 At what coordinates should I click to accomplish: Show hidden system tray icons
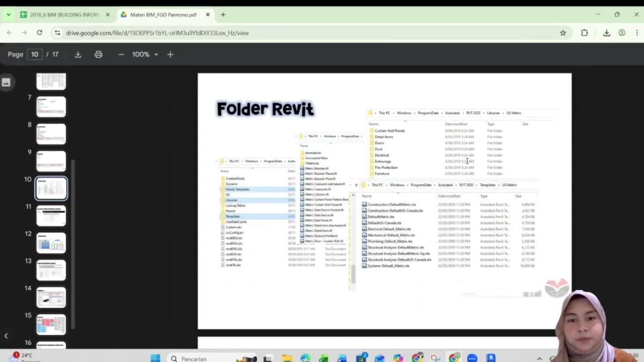[x=539, y=358]
